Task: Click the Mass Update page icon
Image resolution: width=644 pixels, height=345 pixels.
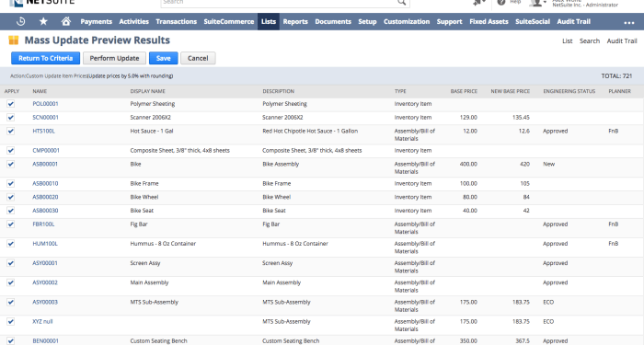Action: [x=14, y=40]
